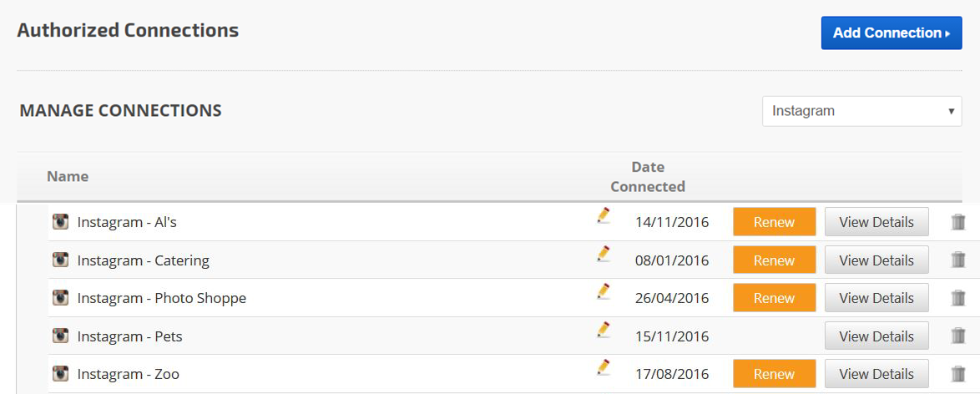Click the Instagram logo beside Catering

60,260
